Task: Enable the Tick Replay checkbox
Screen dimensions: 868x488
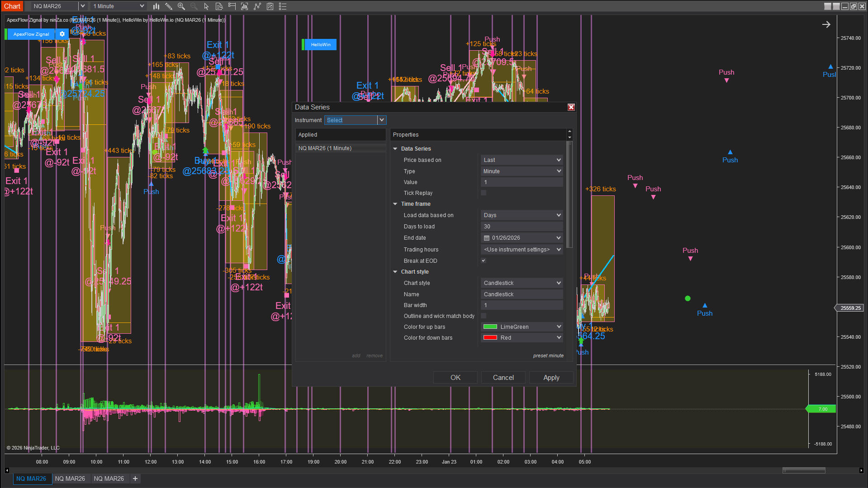Action: click(x=484, y=193)
